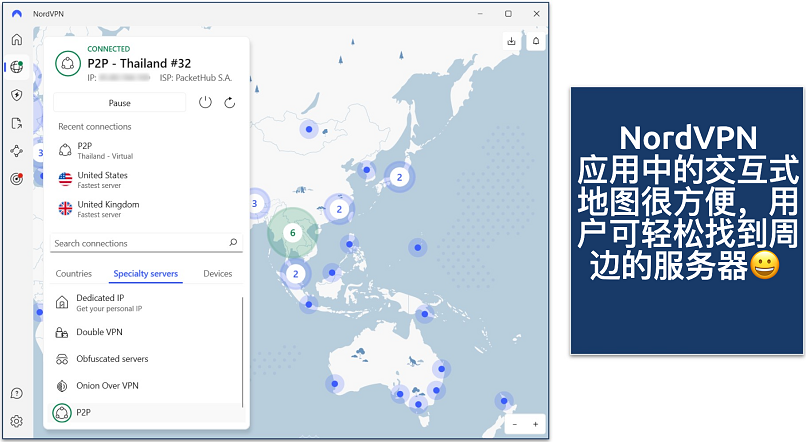Select the globe VPN map sidebar icon
Viewport: 806px width, 442px height.
point(17,67)
